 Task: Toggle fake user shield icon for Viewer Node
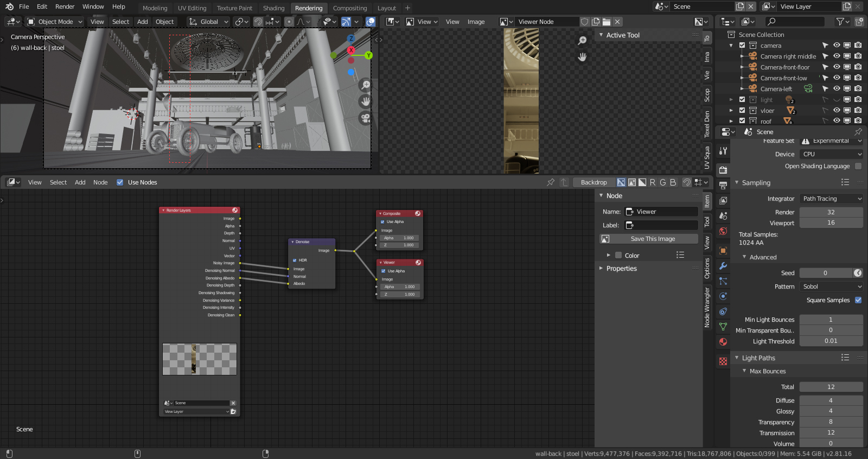tap(585, 22)
